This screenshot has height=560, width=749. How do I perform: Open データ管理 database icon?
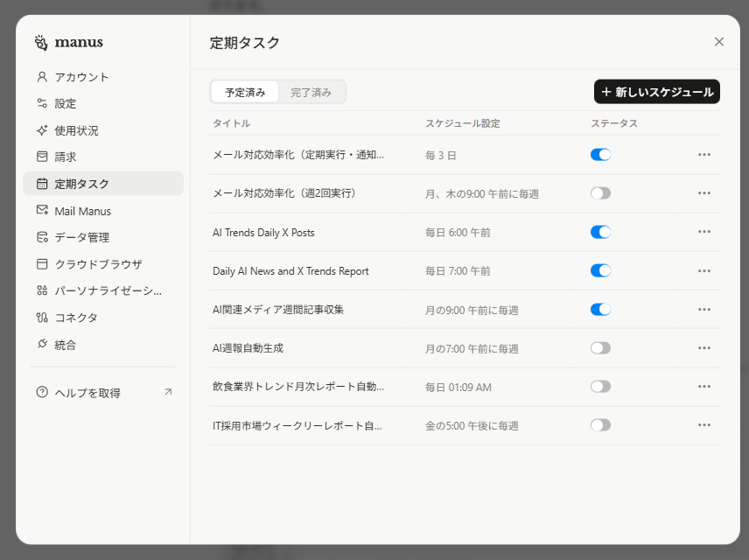click(42, 237)
